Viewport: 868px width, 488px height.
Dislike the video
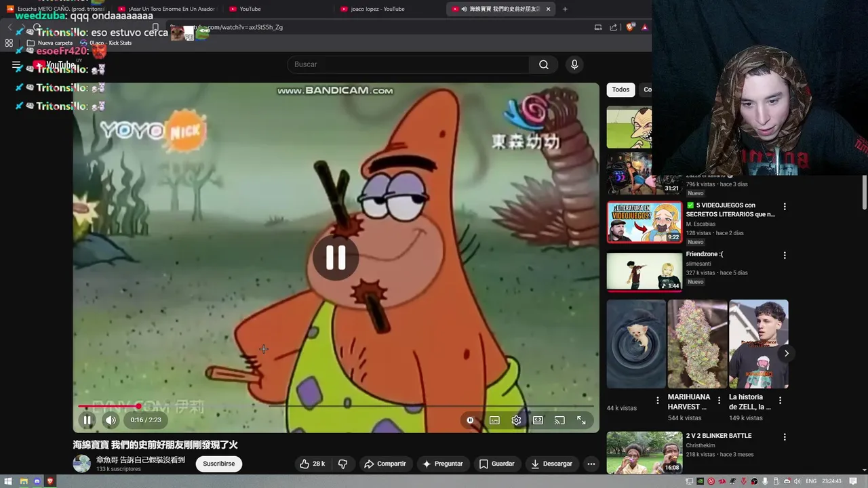tap(343, 464)
